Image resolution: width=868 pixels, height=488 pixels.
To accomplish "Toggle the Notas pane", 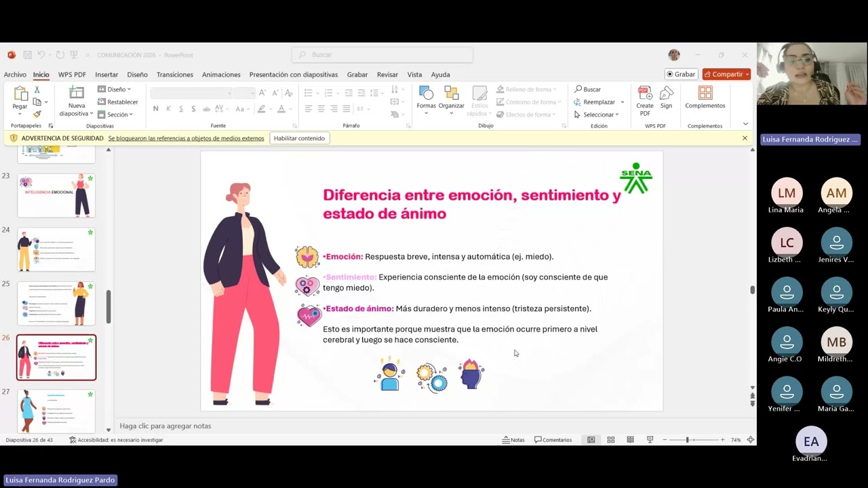I will [x=513, y=440].
